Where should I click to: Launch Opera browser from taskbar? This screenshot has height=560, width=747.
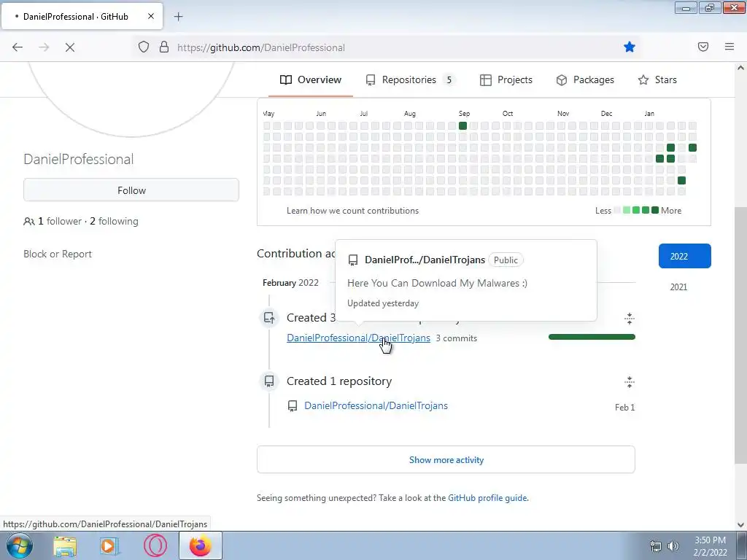tap(155, 546)
